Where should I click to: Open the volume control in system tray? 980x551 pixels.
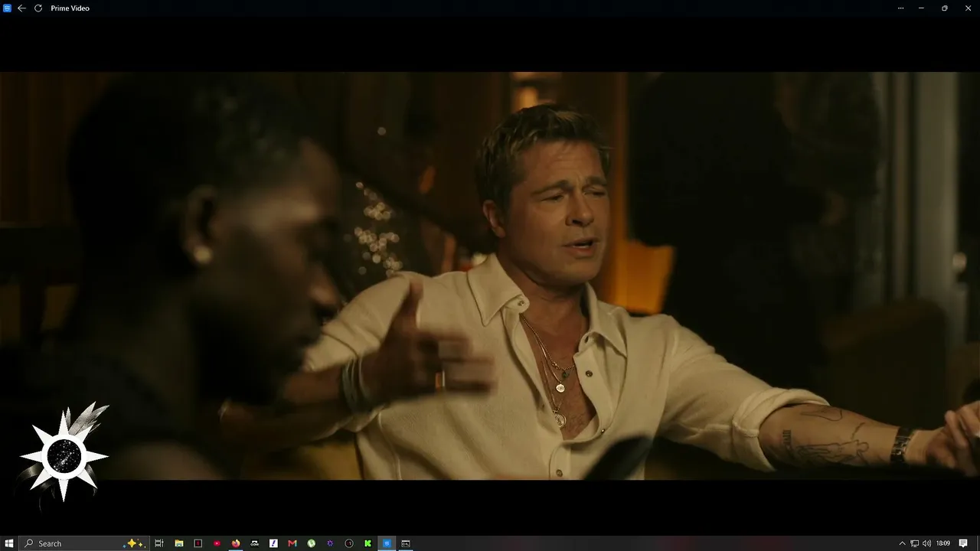(x=927, y=543)
